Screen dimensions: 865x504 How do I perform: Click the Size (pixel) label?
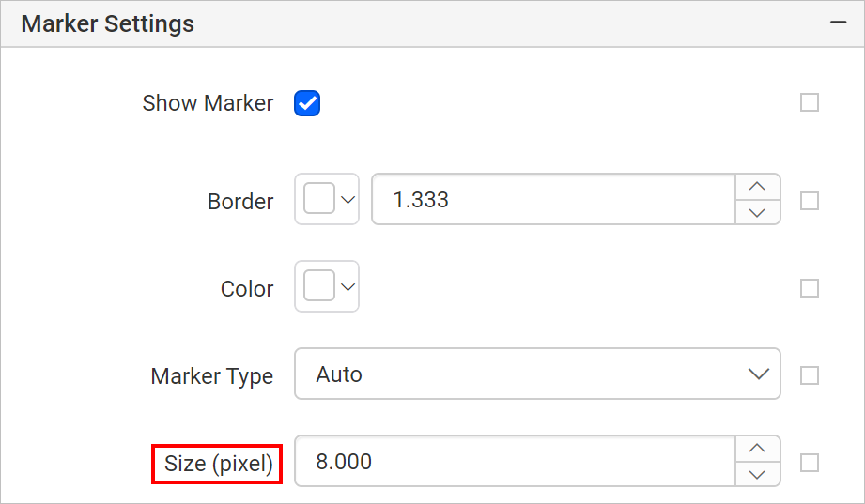click(x=218, y=464)
